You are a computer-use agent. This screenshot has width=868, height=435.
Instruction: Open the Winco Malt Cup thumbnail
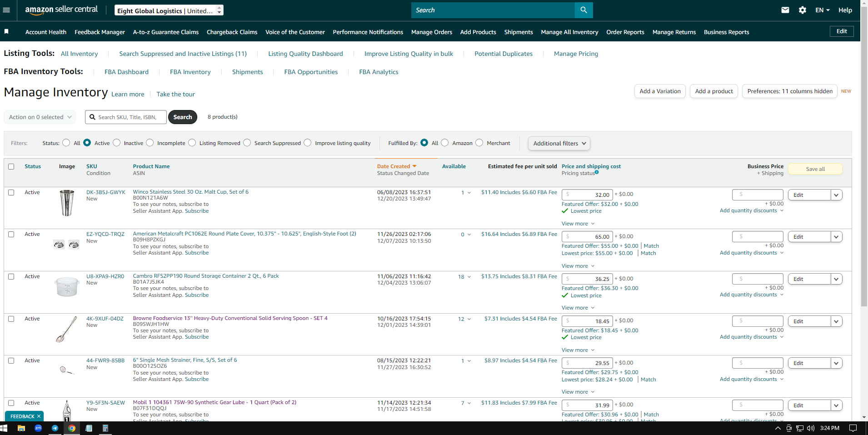67,203
